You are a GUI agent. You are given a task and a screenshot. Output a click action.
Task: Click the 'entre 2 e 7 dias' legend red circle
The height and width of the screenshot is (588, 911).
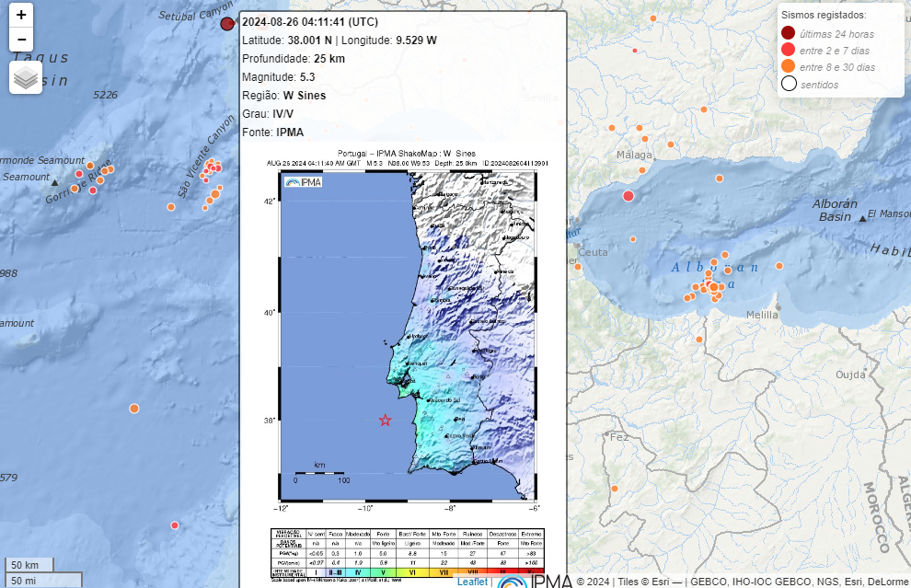789,50
